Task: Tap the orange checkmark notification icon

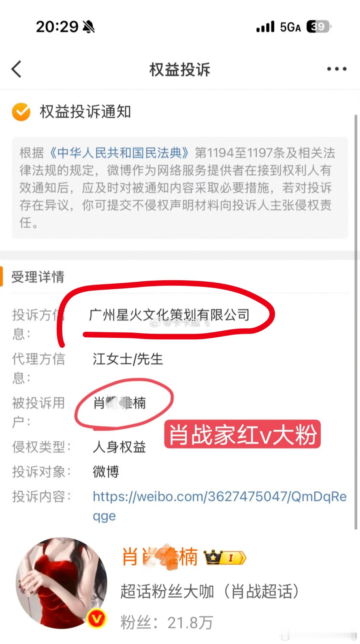Action: click(21, 112)
